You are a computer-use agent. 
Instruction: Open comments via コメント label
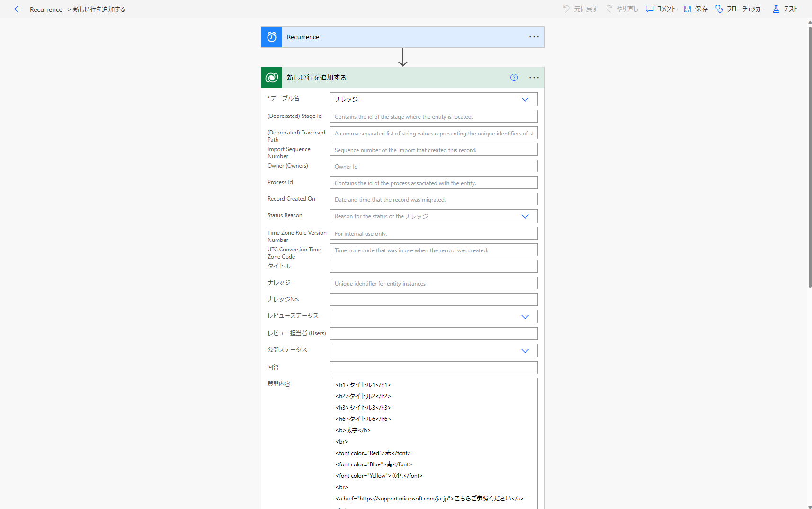[x=667, y=9]
